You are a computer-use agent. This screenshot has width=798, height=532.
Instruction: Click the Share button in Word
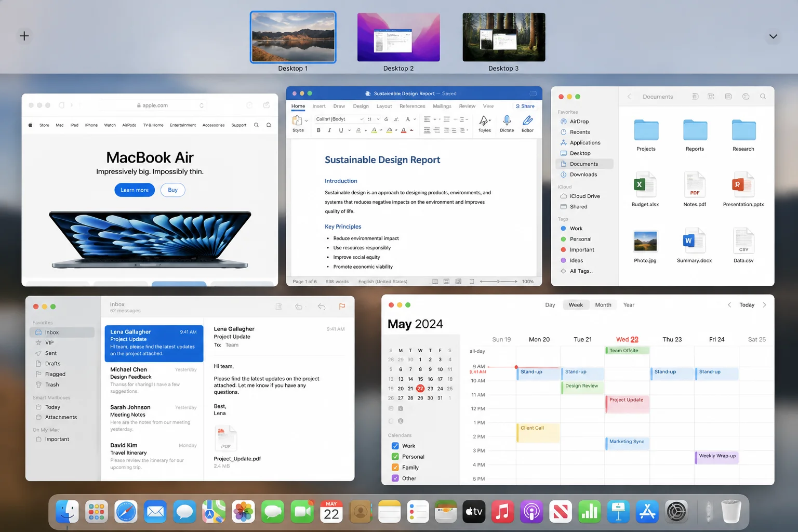(525, 106)
